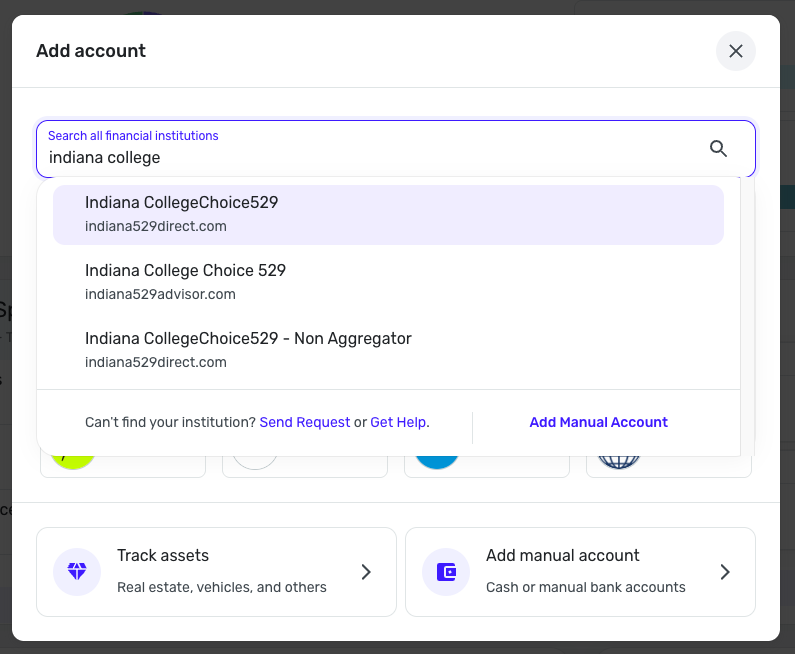Click the 'Search all financial institutions' label
The image size is (795, 654).
133,136
